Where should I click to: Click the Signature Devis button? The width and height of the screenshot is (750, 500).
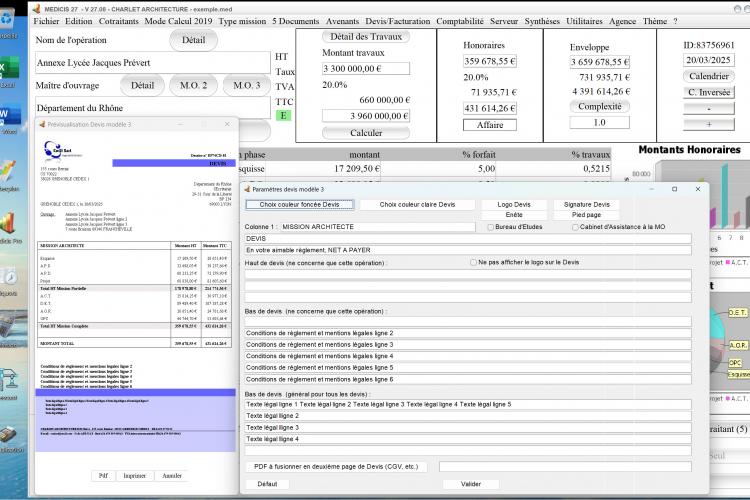(586, 205)
